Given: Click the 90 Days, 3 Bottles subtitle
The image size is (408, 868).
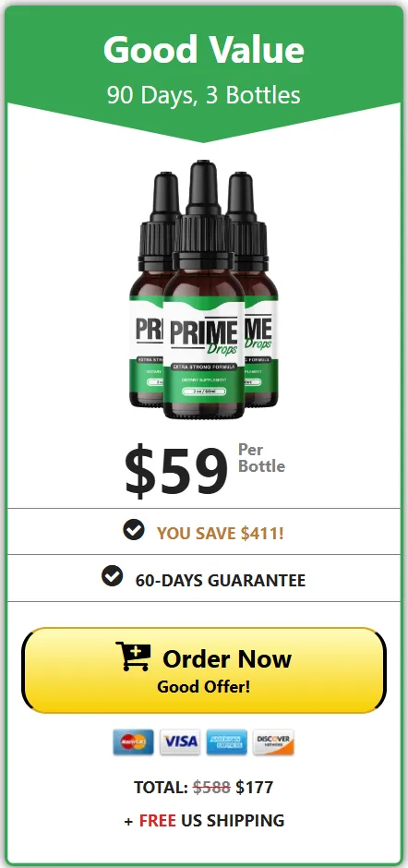Looking at the screenshot, I should tap(204, 95).
